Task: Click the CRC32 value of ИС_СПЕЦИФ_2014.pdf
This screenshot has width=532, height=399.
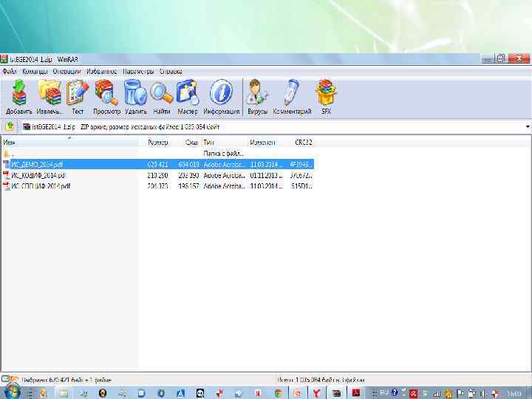Action: [301, 186]
